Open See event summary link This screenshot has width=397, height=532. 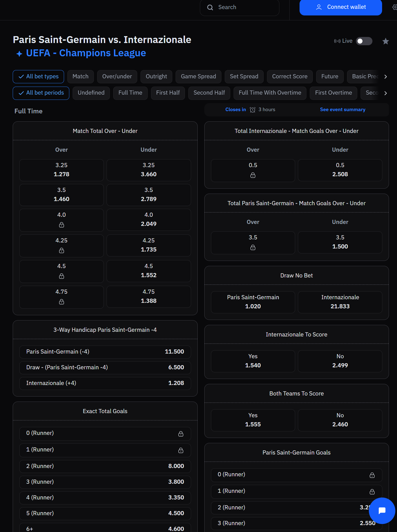[x=343, y=110]
